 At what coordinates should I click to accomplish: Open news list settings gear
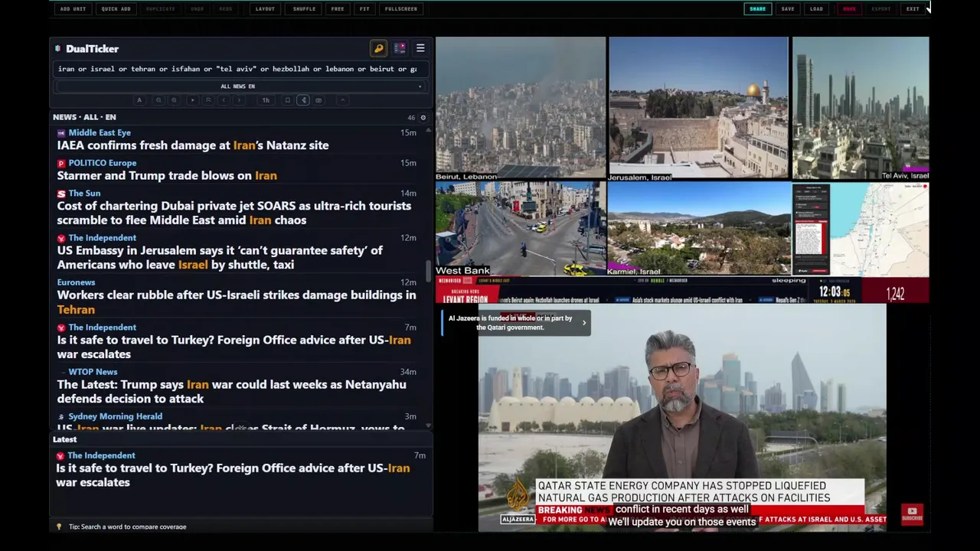pos(423,117)
